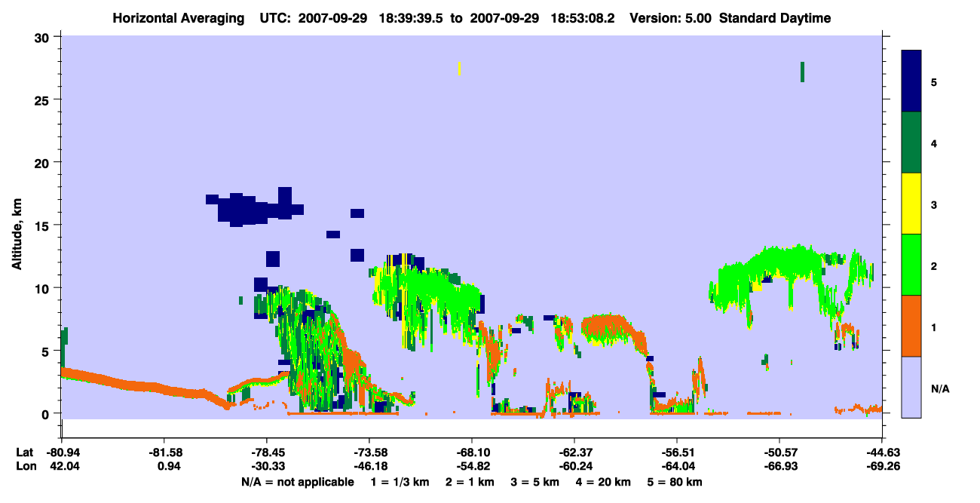The width and height of the screenshot is (980, 503).
Task: Click the start time '18:39:39.5'
Action: pos(411,18)
